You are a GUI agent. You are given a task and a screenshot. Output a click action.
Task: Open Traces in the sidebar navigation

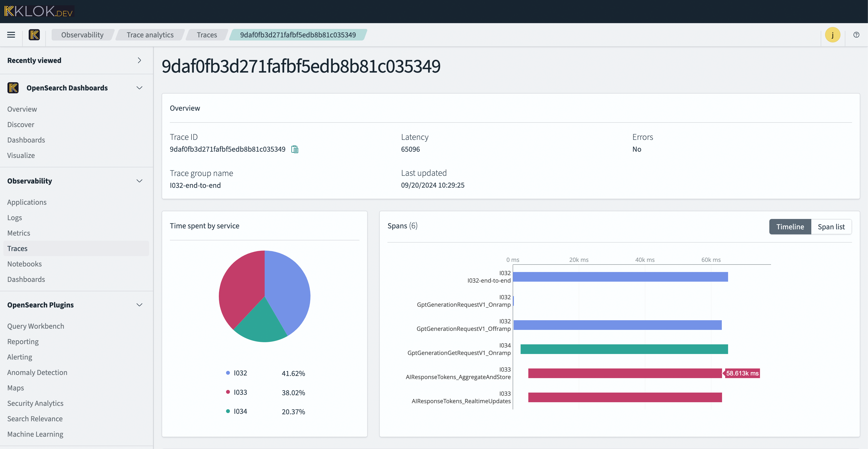17,248
